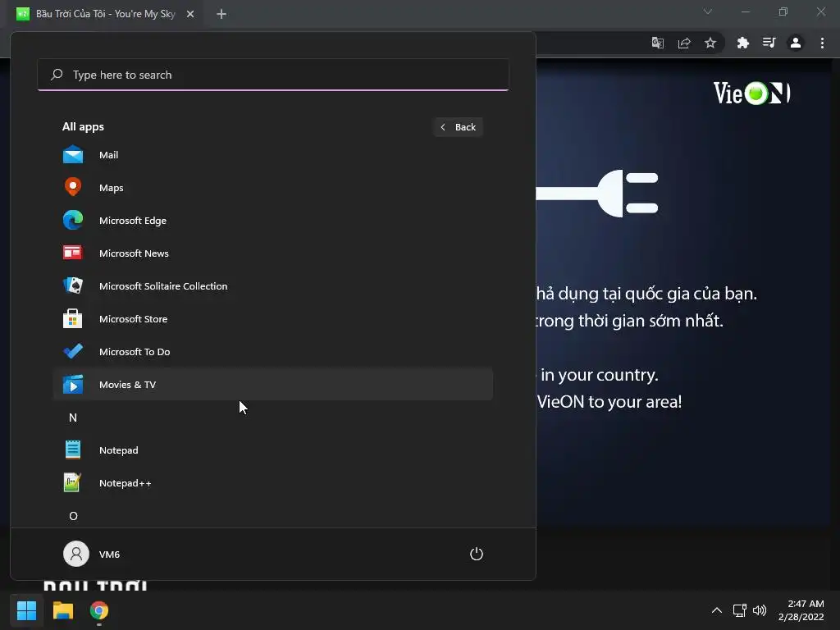840x630 pixels.
Task: Click the power button icon
Action: tap(477, 554)
